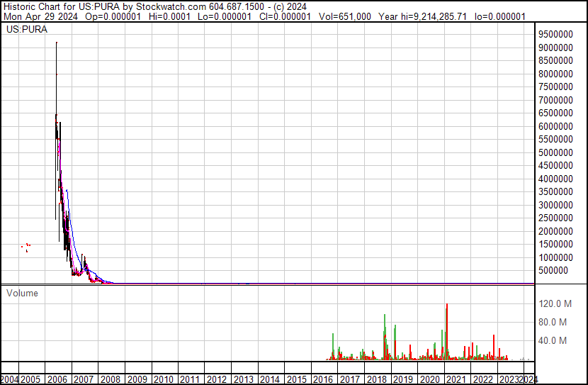The width and height of the screenshot is (588, 385).
Task: Select year 2017 on the time axis
Action: coord(349,379)
